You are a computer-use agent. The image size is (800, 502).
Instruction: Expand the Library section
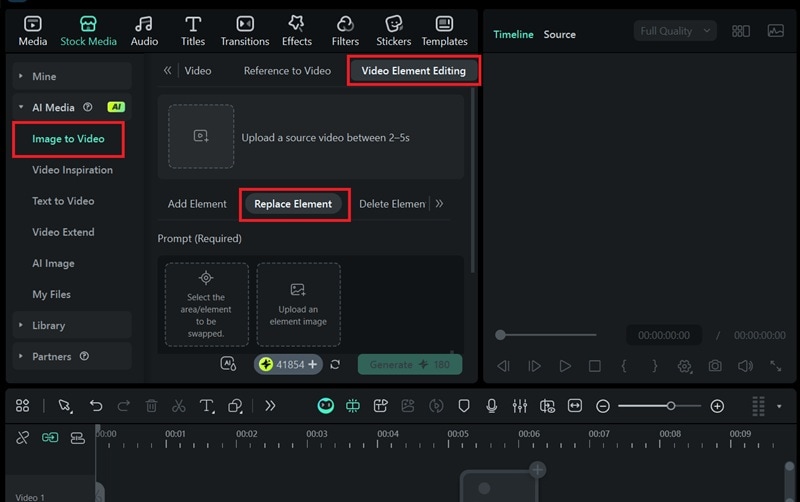pos(72,325)
